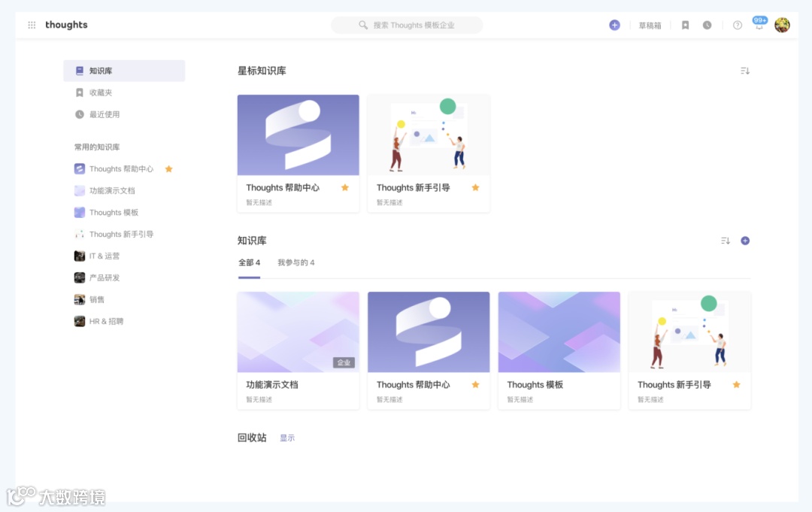The image size is (812, 512).
Task: Open starred Thoughts 帮助中心 card thumbnail
Action: [298, 135]
